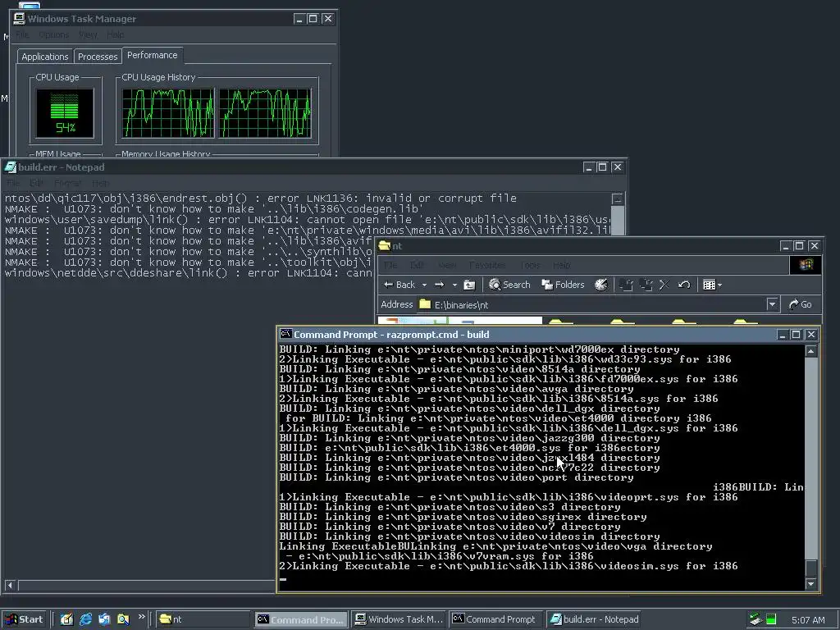
Task: Select the Performance tab in Task Manager
Action: (x=152, y=55)
